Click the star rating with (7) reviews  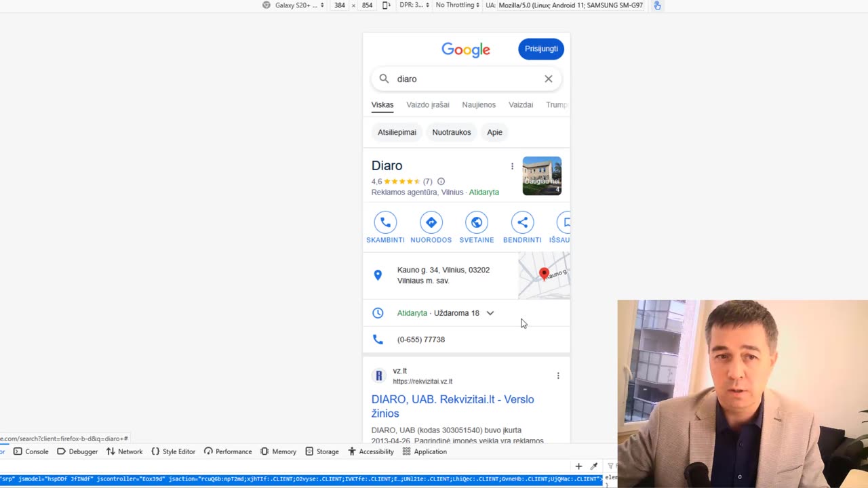pos(401,182)
